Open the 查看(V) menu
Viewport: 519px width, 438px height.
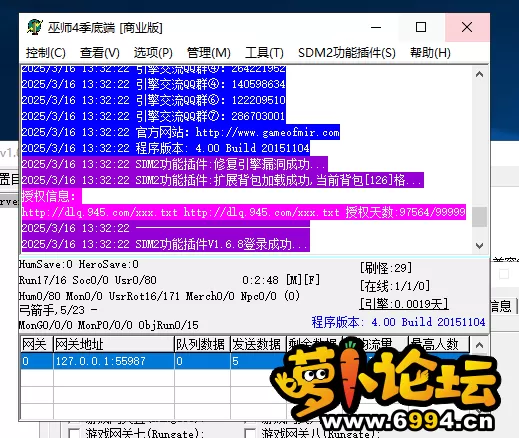point(100,53)
